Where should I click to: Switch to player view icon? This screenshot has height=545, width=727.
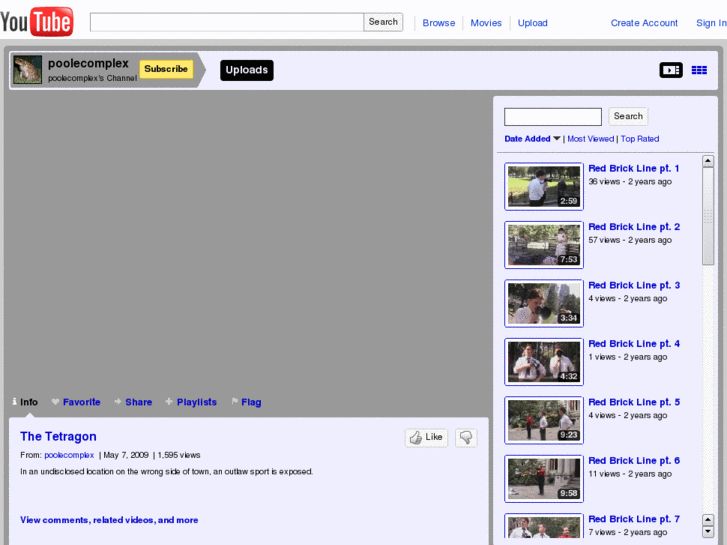pyautogui.click(x=671, y=70)
